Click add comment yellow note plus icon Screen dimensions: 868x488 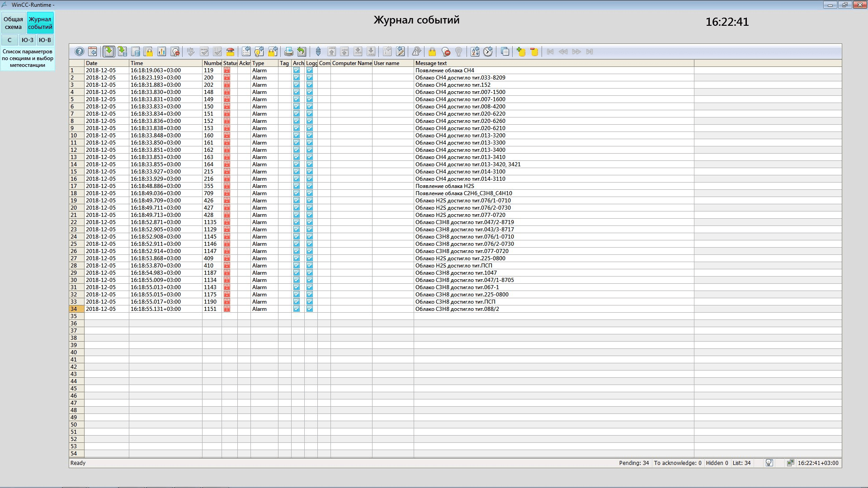[x=521, y=52]
